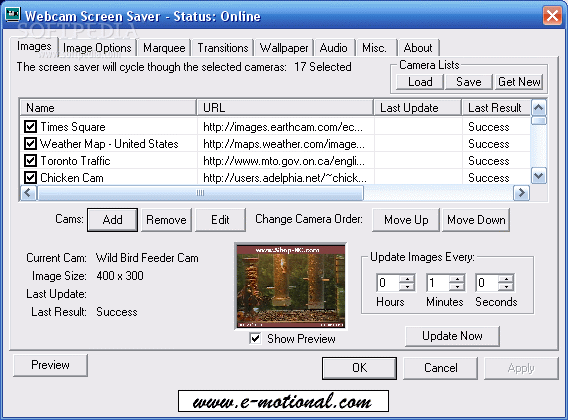Click the camera list scroll up arrow

pos(539,107)
